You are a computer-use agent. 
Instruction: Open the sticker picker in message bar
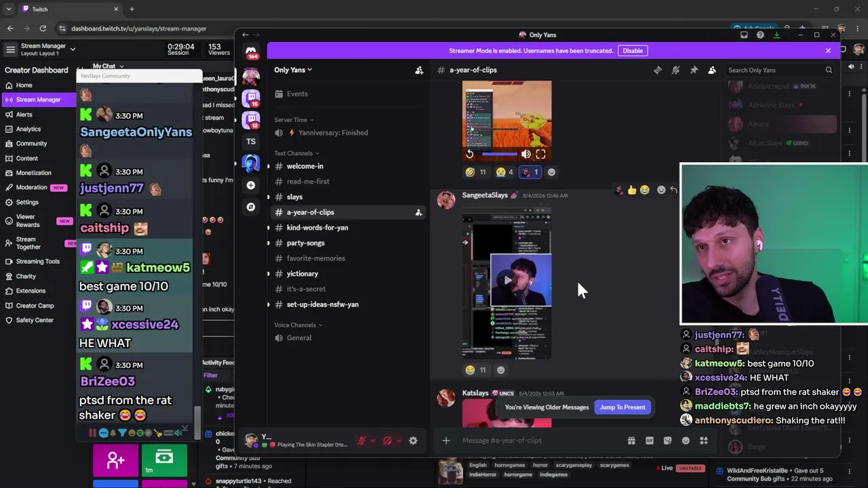(x=668, y=441)
